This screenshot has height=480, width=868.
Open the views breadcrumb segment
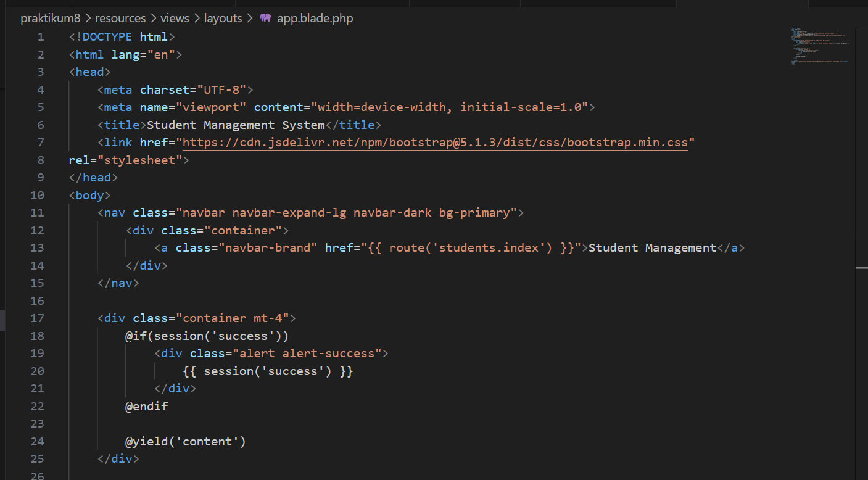175,18
